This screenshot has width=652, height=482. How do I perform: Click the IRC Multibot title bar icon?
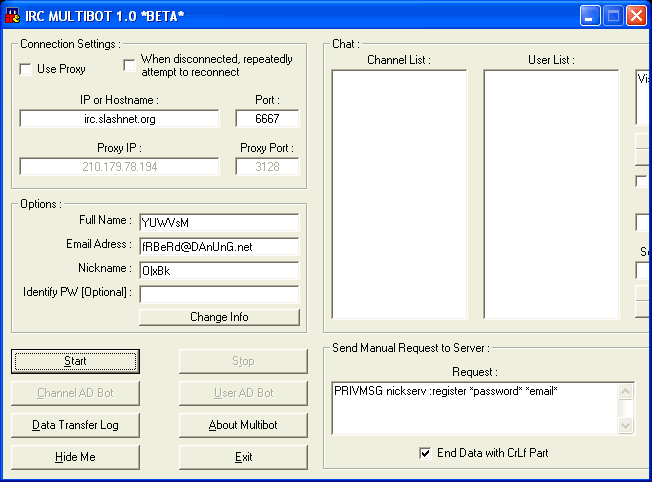coord(13,15)
